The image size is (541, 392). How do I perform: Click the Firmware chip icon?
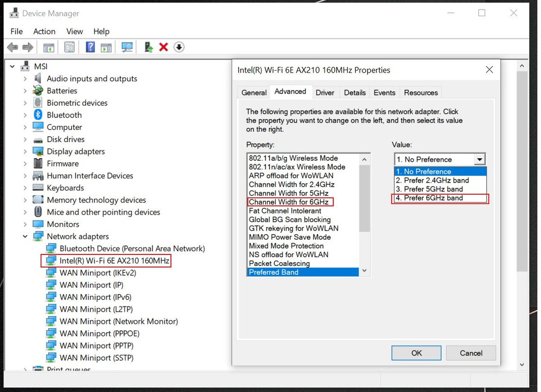(38, 163)
